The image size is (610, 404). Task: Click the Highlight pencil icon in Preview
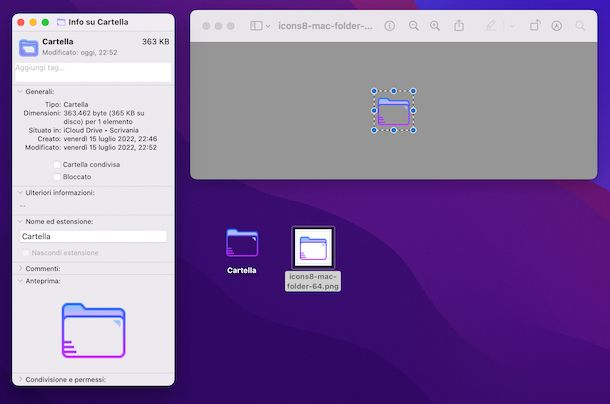point(491,26)
